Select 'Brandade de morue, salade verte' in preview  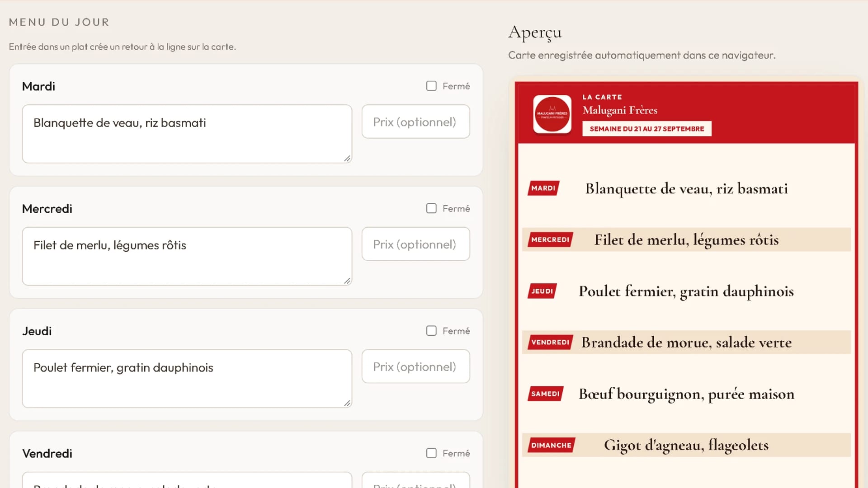click(686, 343)
